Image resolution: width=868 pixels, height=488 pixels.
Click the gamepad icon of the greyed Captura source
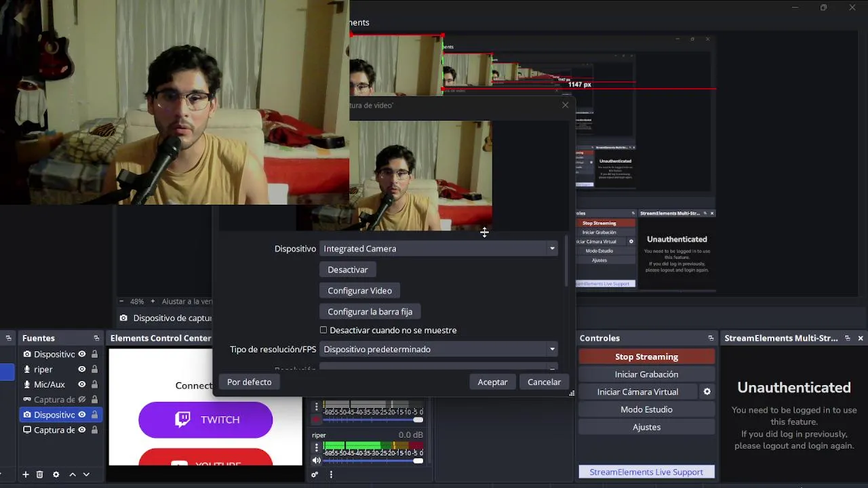click(x=27, y=400)
